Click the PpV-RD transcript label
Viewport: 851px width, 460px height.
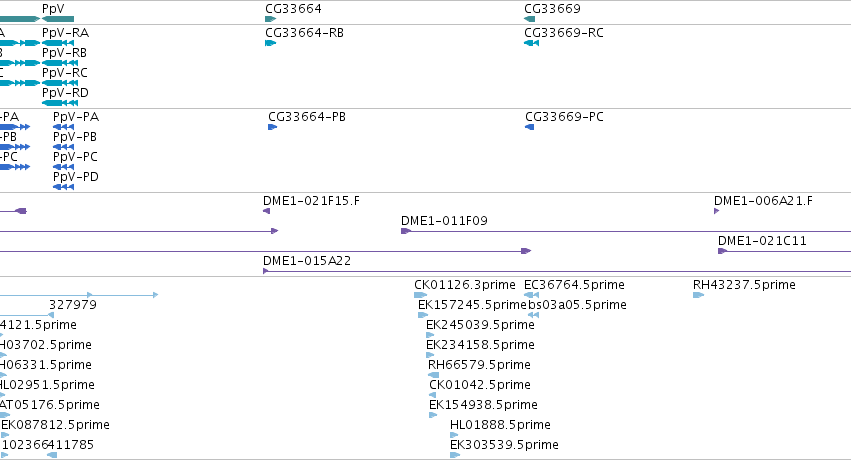click(x=66, y=93)
